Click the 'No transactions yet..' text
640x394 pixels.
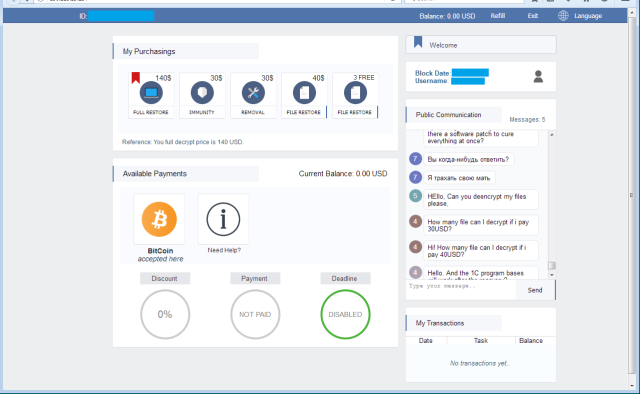coord(480,363)
